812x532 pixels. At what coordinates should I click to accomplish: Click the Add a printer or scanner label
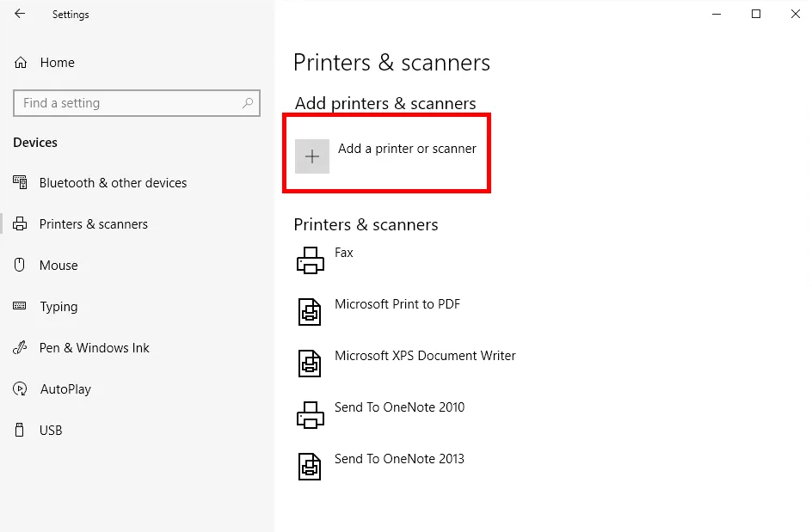407,149
